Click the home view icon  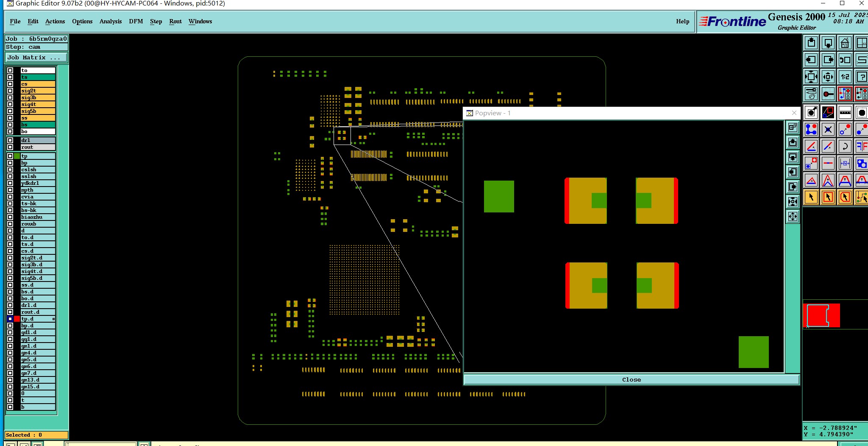(845, 43)
